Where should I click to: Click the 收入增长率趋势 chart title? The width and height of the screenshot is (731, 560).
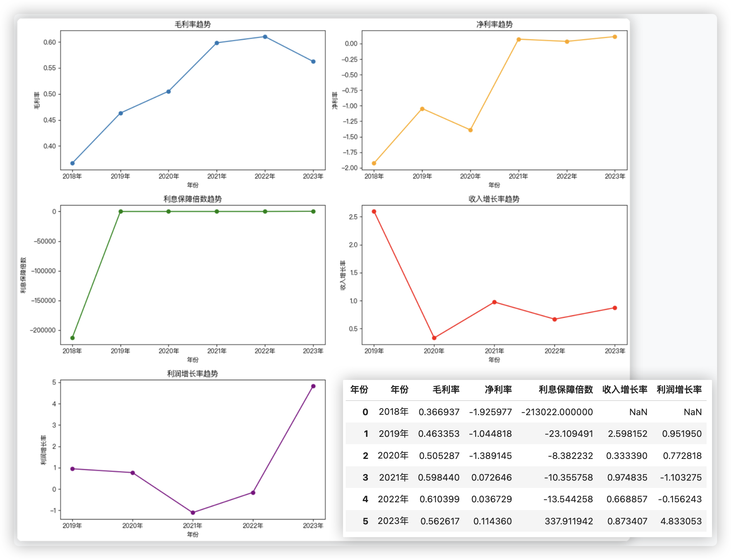coord(494,199)
